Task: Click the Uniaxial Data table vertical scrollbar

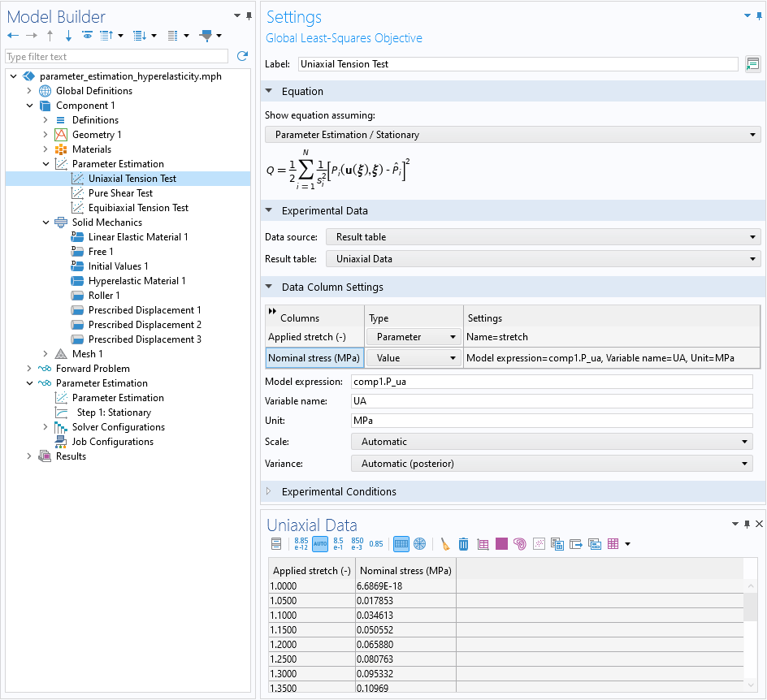Action: (751, 636)
